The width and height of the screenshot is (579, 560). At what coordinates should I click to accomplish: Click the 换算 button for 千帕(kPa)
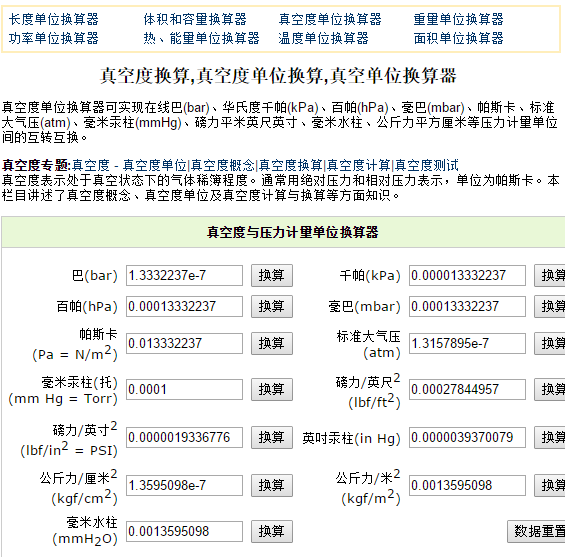click(550, 275)
